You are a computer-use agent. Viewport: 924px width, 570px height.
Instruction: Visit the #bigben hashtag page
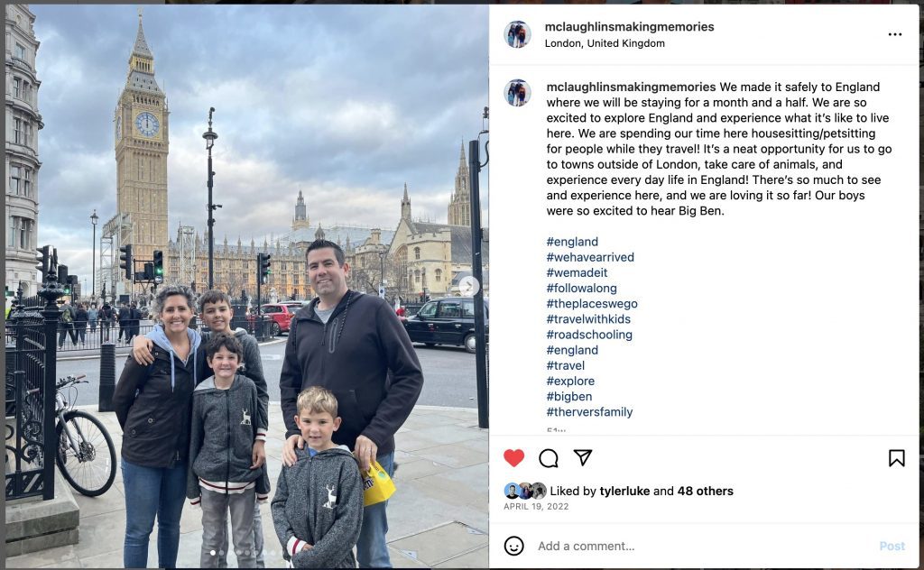569,396
